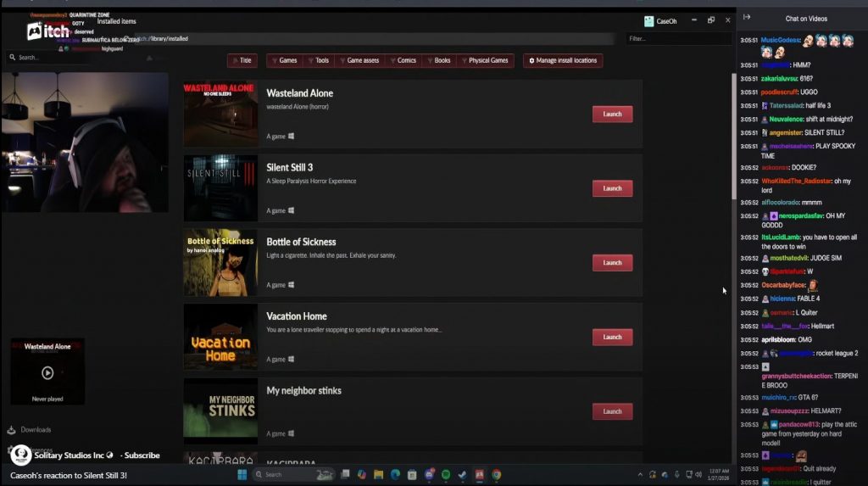Open the Bottle of Sickness title link
The height and width of the screenshot is (486, 868).
[x=301, y=242]
